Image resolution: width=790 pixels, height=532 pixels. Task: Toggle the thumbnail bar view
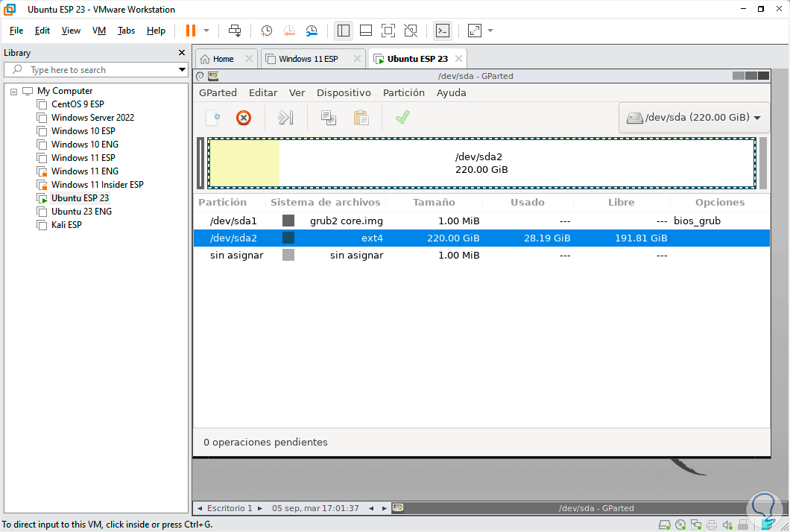366,31
